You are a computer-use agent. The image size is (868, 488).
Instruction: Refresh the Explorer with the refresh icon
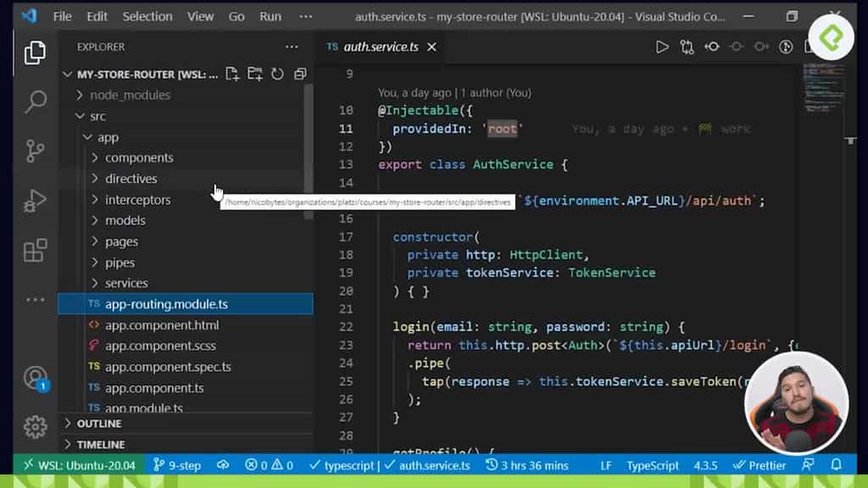[x=277, y=75]
